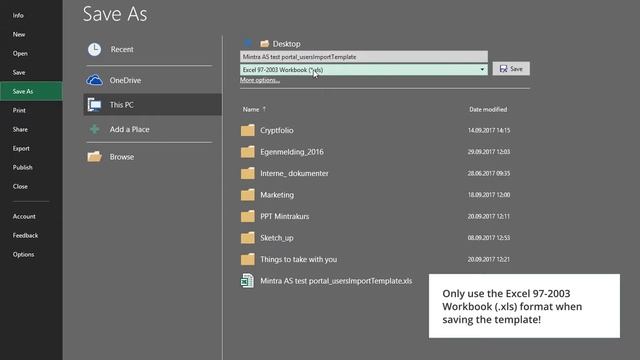Open Things to take with you folder name
Image resolution: width=640 pixels, height=360 pixels.
click(298, 259)
